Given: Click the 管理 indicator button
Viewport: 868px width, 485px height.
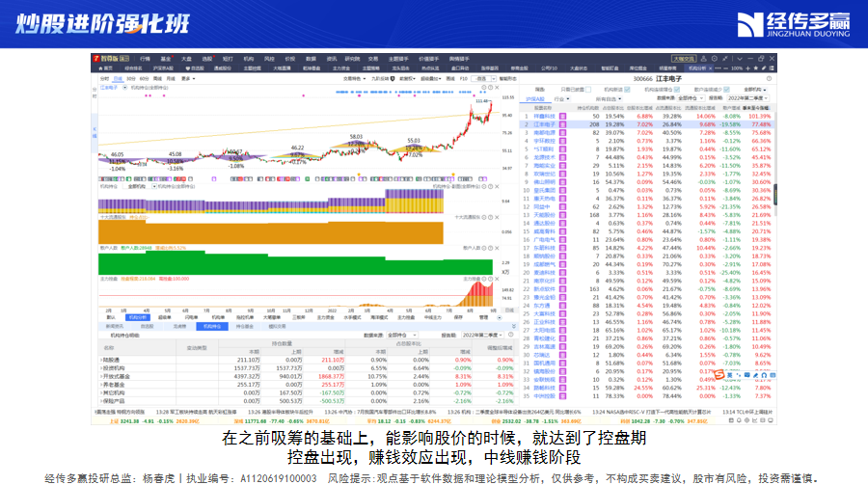Looking at the screenshot, I should 484,318.
